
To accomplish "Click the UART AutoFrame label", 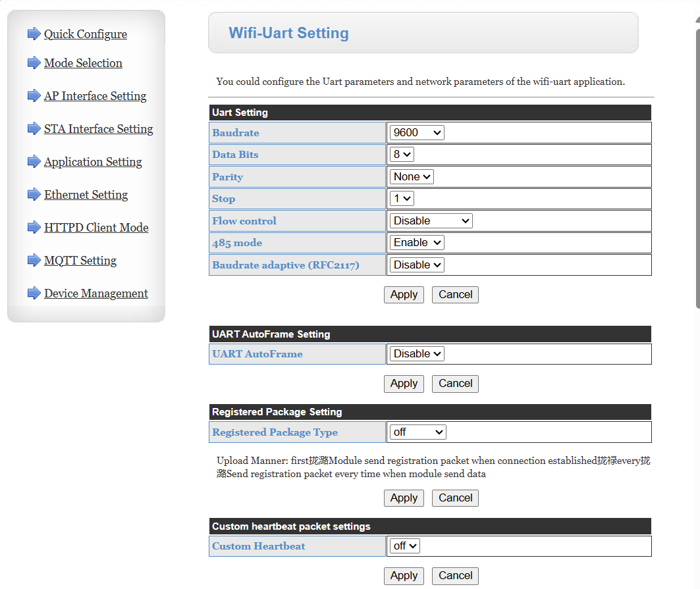I will tap(257, 354).
